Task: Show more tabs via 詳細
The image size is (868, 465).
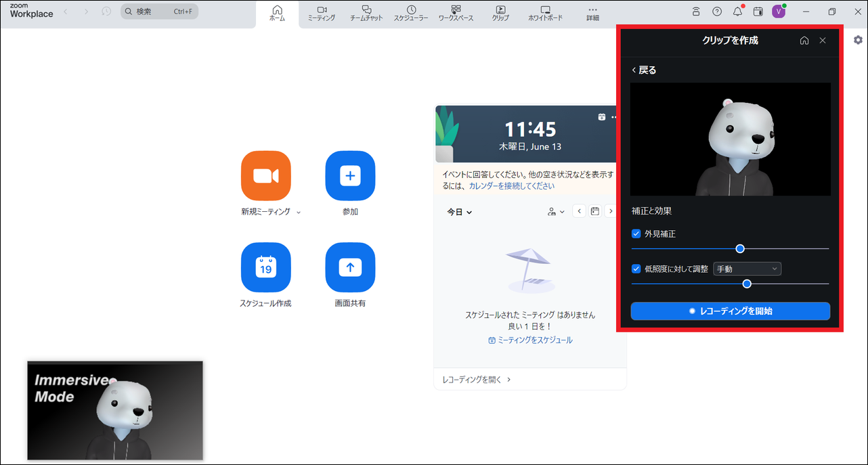Action: coord(592,14)
